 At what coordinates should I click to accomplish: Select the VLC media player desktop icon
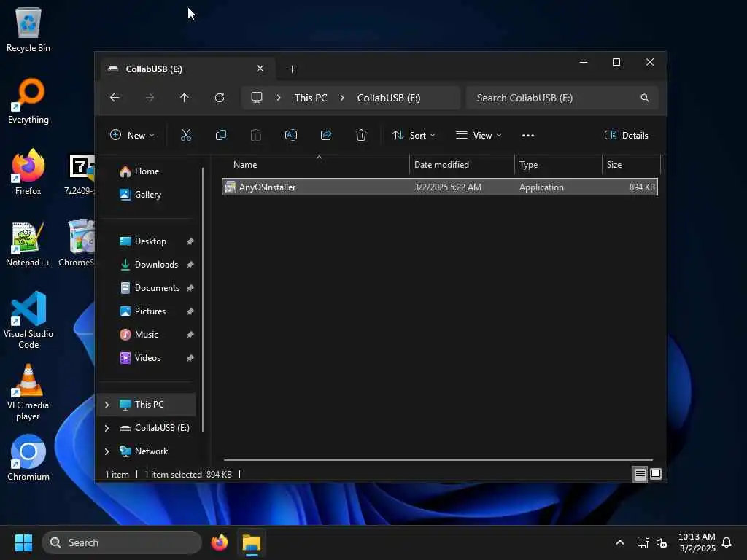click(28, 392)
